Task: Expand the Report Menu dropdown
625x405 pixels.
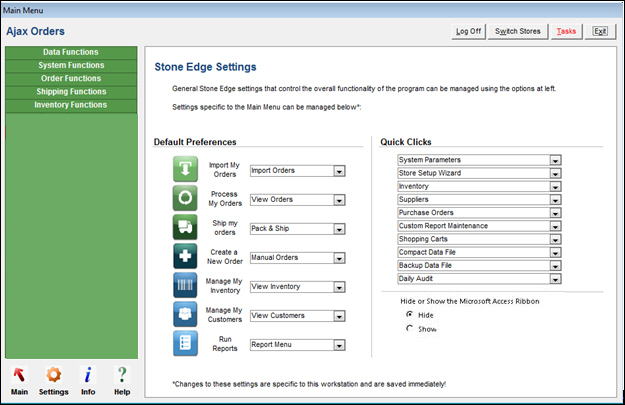Action: [339, 345]
